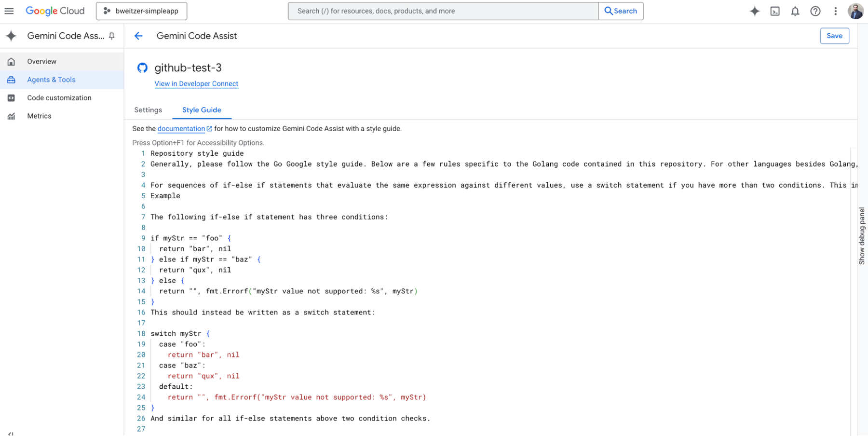Open the bweitzer-simpleapp project picker
The width and height of the screenshot is (868, 436).
pos(141,11)
